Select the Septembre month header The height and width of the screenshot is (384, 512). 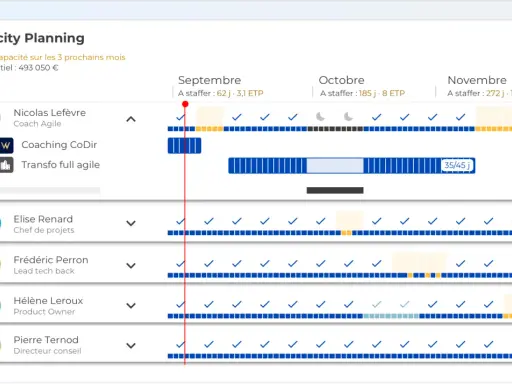(x=209, y=80)
